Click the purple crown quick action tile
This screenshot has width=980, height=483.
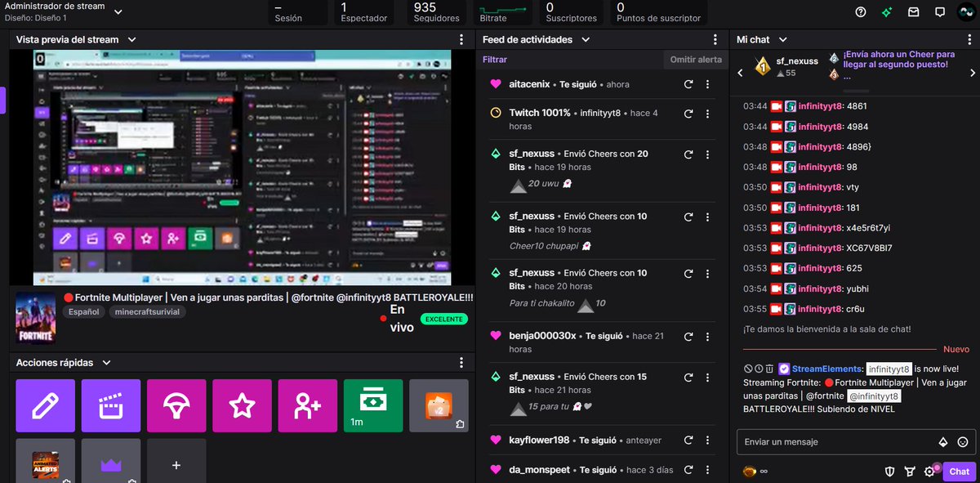(x=111, y=461)
